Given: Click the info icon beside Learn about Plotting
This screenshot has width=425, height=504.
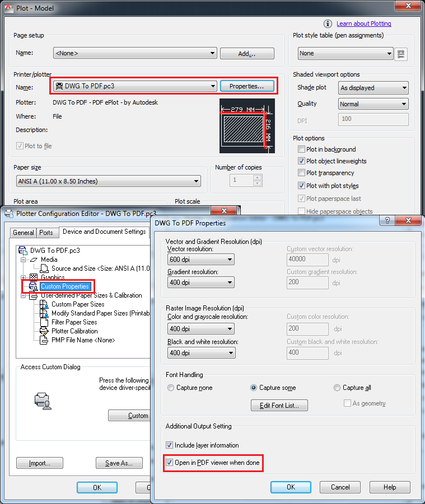Looking at the screenshot, I should [x=328, y=23].
